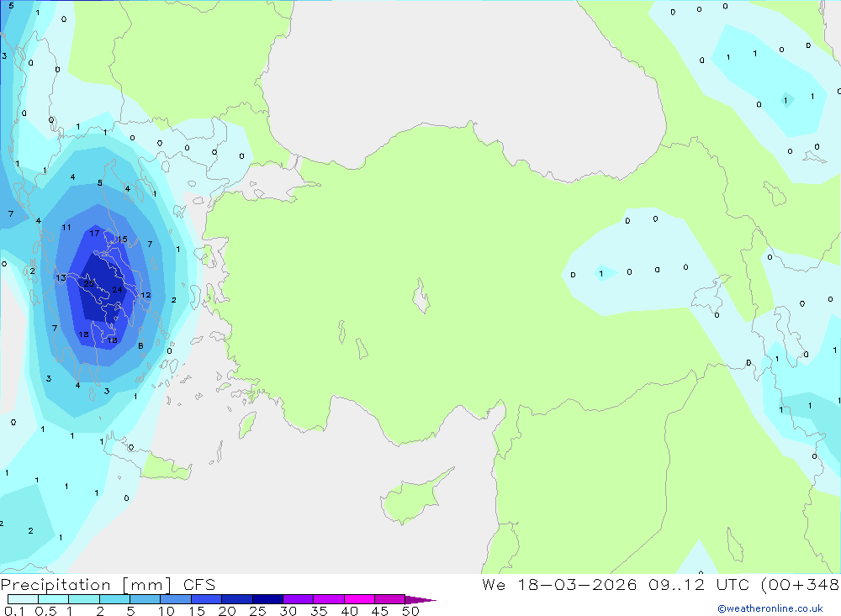The width and height of the screenshot is (841, 616).
Task: Click the purple arrow tip above 50 on the legend
Action: (420, 600)
